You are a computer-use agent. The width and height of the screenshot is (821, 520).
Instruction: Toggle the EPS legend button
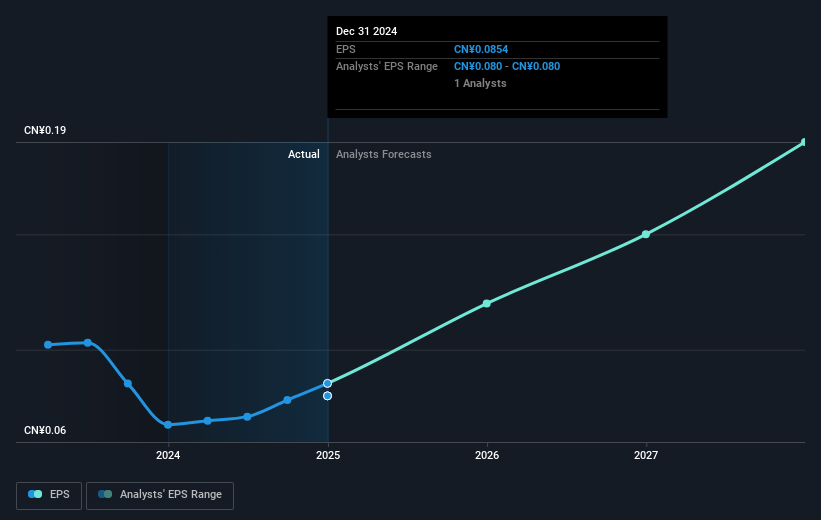point(49,495)
